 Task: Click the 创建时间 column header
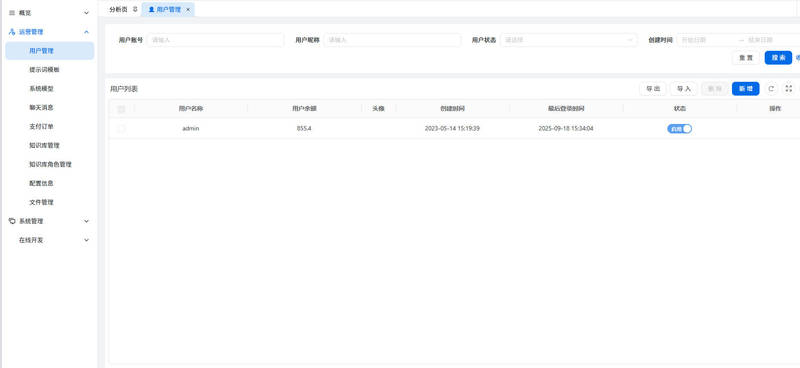point(452,109)
